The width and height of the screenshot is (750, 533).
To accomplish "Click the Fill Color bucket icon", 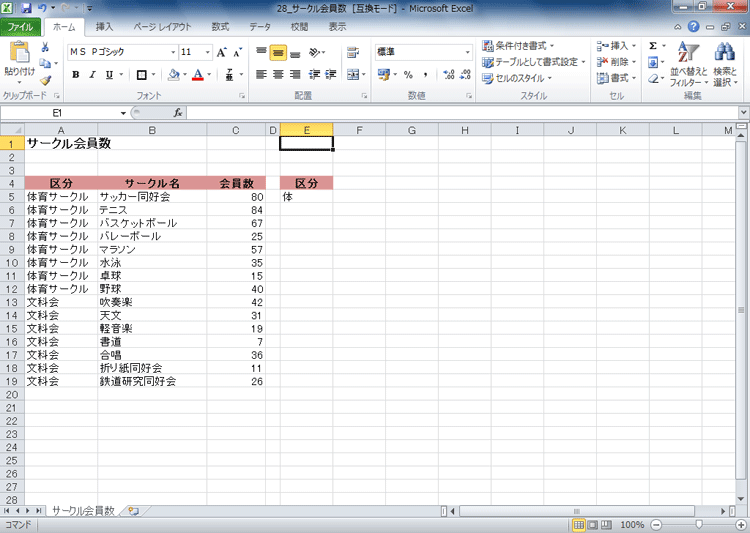I will click(x=174, y=75).
